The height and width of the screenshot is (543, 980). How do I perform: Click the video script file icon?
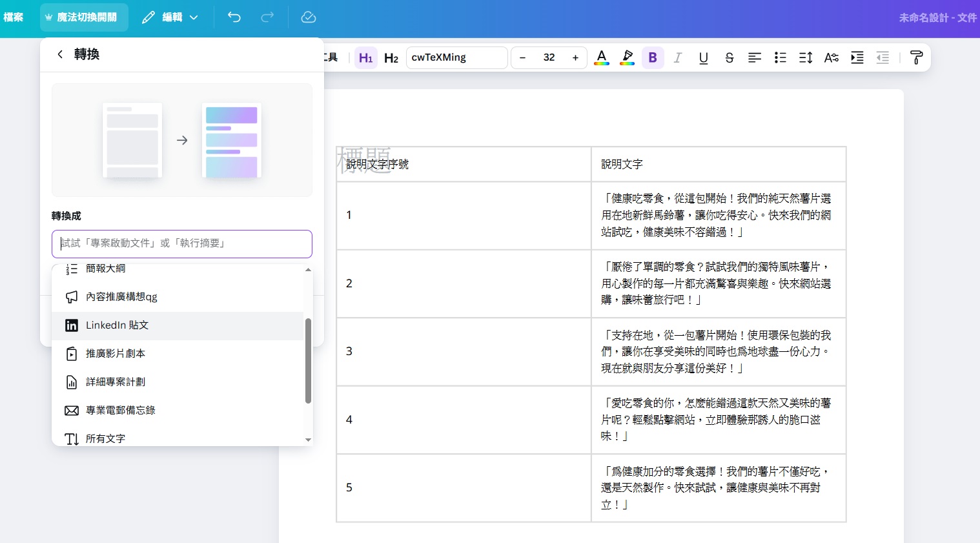[x=72, y=354]
